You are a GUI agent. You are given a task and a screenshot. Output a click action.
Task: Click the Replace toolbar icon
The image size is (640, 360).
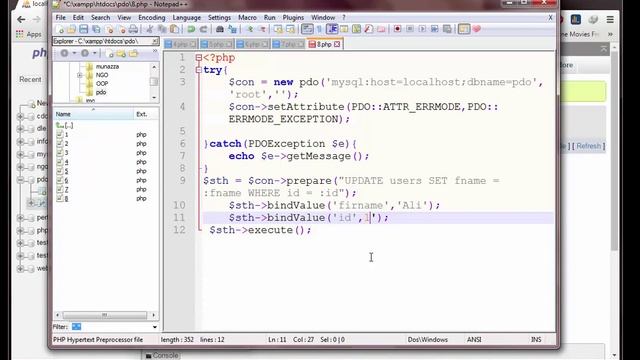pos(233,29)
